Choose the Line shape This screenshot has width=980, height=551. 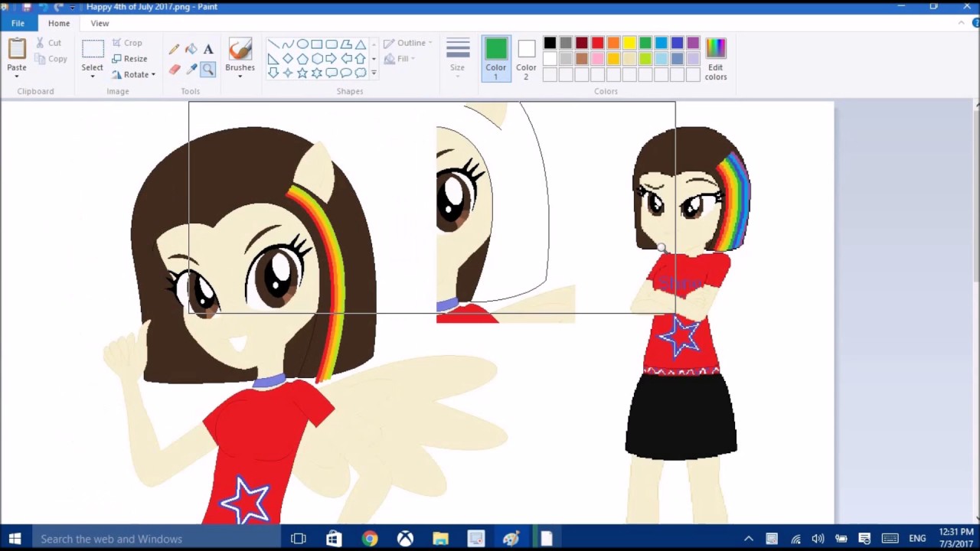273,44
